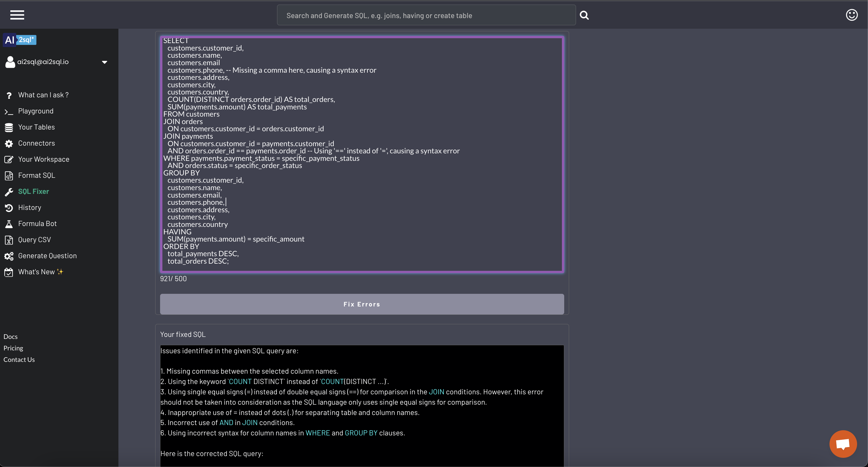Select SQL Fixer in the sidebar
Screen dimensions: 868x467
(33, 191)
